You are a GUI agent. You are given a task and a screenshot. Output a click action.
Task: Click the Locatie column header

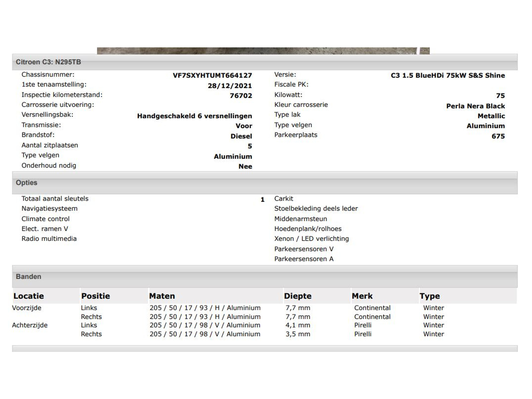(x=29, y=296)
